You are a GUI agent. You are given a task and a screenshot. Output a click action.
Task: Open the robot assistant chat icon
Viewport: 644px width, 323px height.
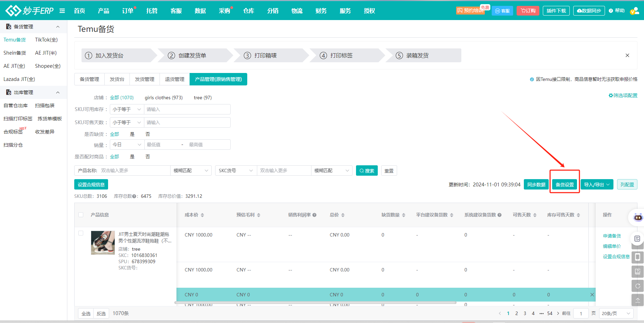tap(638, 218)
